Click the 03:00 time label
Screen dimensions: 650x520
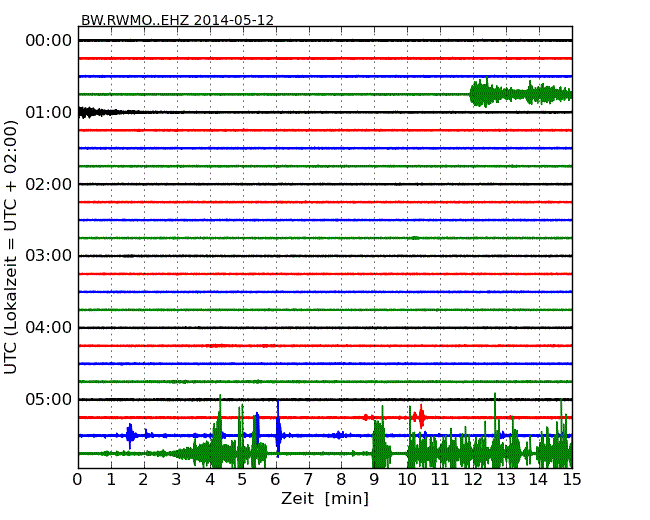tap(49, 256)
